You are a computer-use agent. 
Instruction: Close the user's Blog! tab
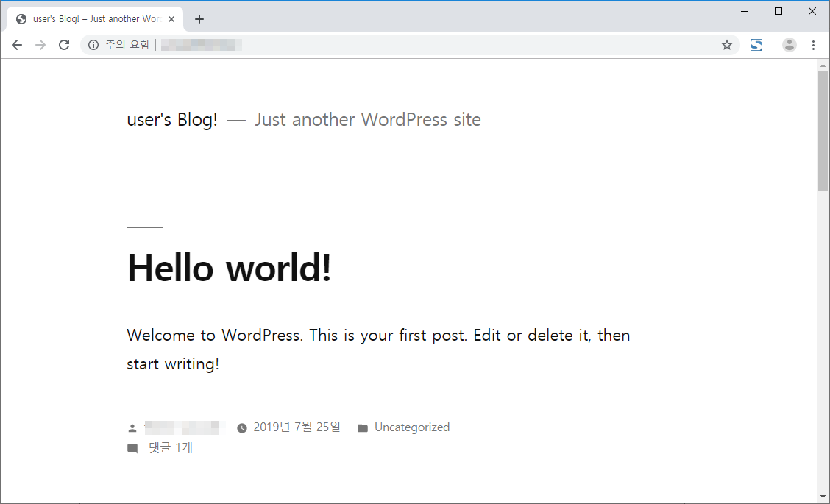(171, 19)
